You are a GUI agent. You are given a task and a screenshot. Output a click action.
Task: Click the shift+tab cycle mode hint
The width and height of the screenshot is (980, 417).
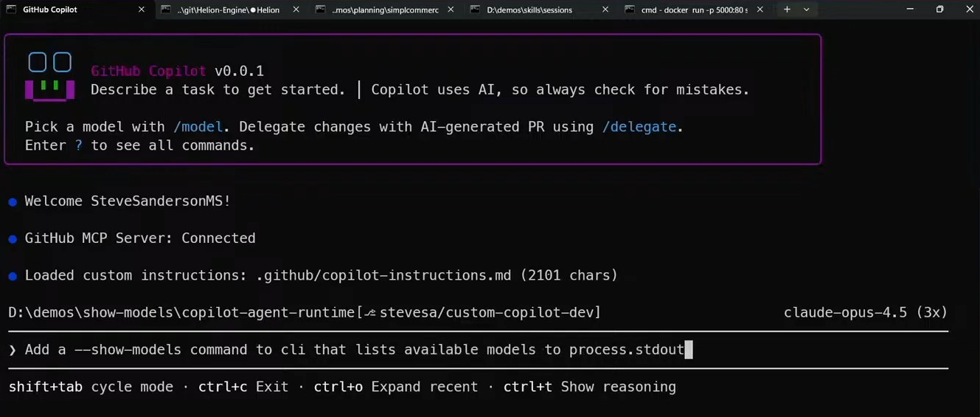(91, 387)
